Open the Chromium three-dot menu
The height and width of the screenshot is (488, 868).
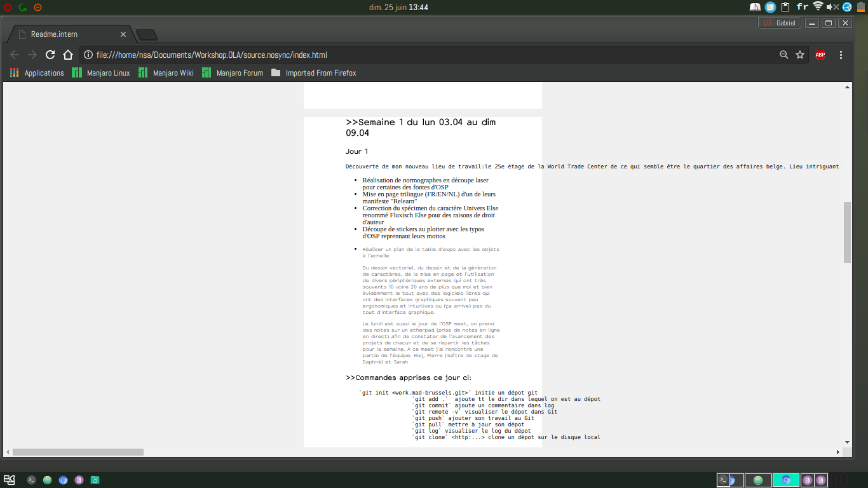click(x=841, y=55)
